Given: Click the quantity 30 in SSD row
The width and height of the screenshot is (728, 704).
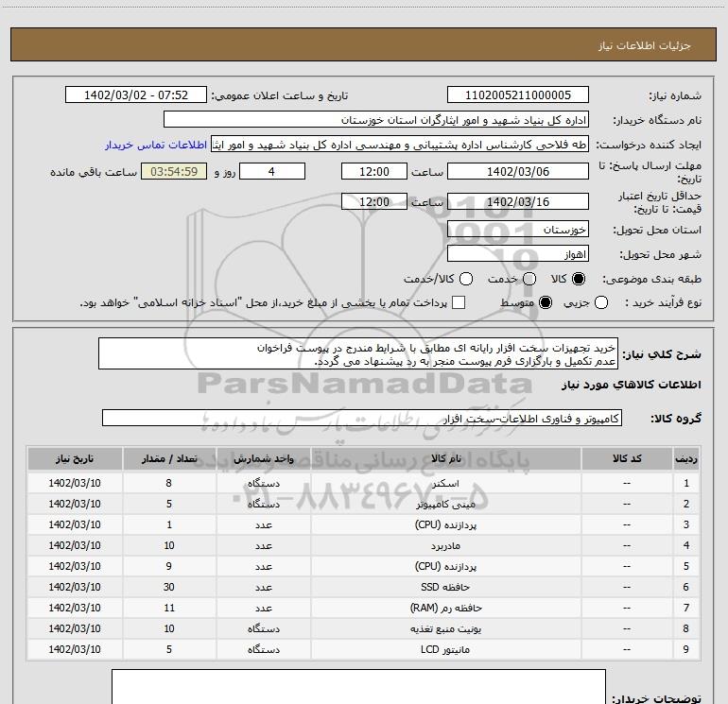Looking at the screenshot, I should (169, 587).
